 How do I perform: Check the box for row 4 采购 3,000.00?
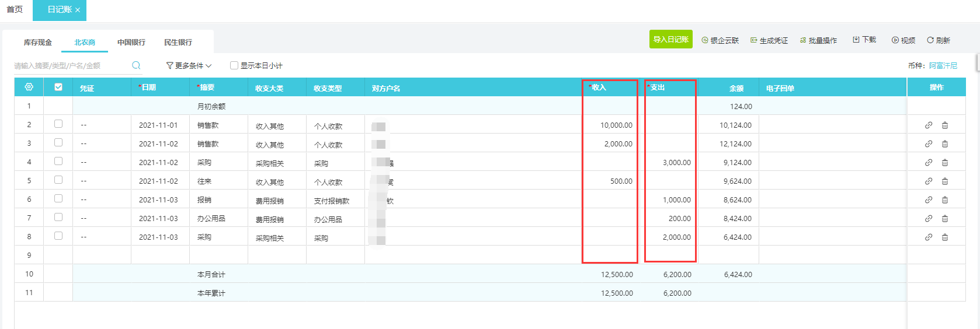tap(58, 161)
